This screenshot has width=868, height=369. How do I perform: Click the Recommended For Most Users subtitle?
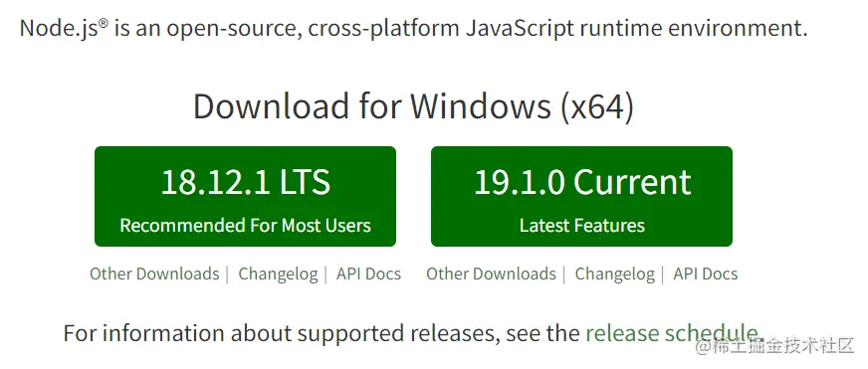pyautogui.click(x=245, y=226)
